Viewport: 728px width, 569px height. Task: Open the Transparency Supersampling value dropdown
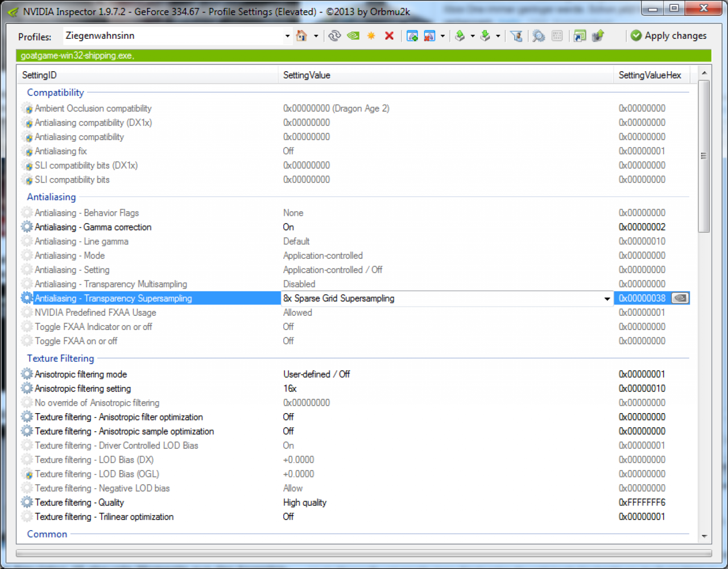click(x=607, y=299)
